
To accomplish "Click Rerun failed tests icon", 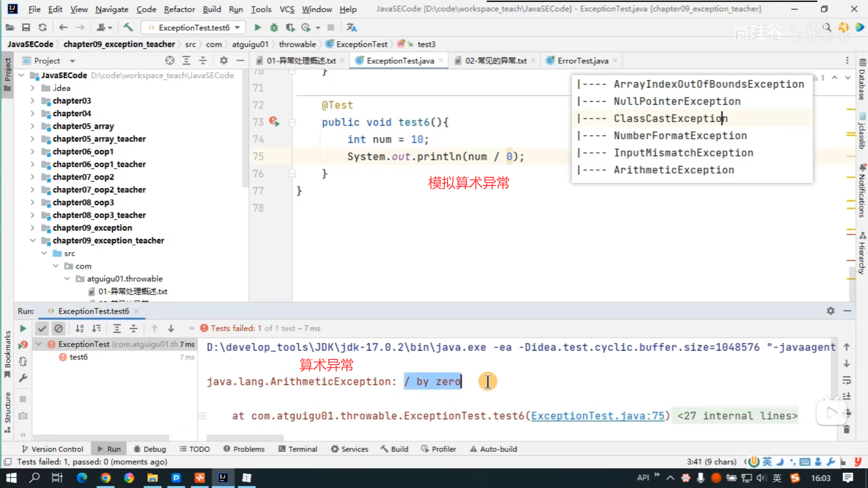I will (23, 345).
